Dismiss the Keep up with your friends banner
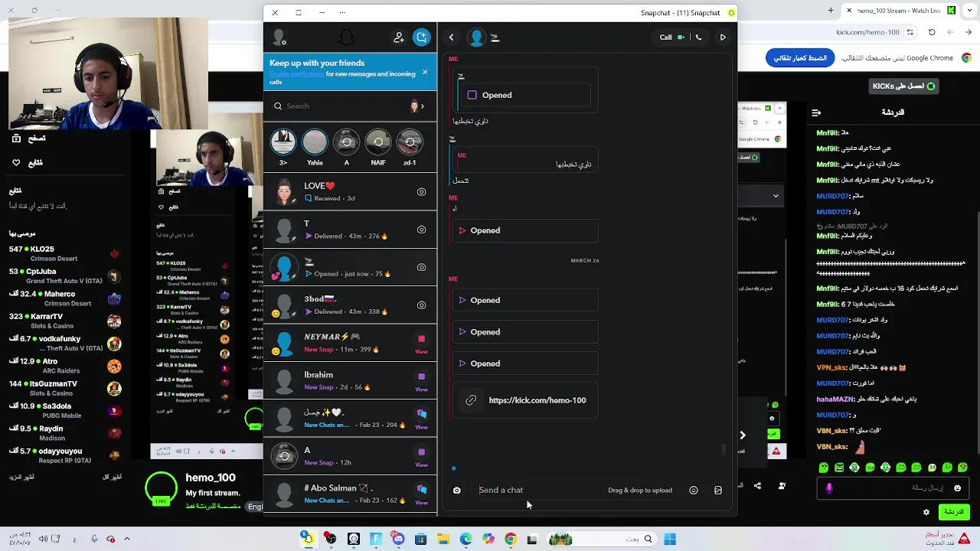980x551 pixels. tap(425, 73)
